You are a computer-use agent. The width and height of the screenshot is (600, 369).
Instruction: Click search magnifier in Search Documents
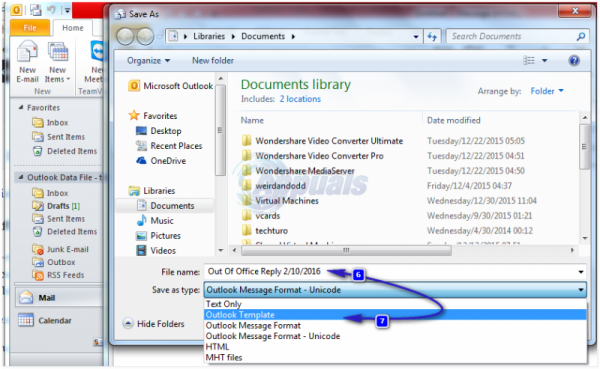[x=580, y=37]
